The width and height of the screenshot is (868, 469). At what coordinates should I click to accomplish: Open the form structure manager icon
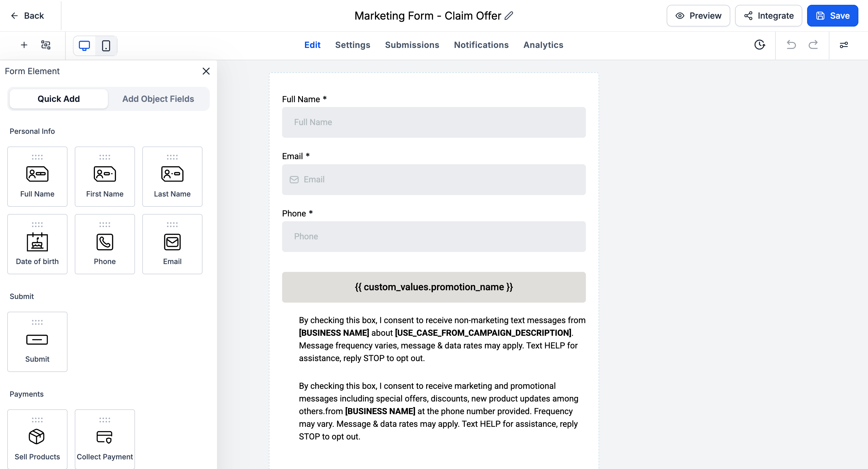click(46, 45)
